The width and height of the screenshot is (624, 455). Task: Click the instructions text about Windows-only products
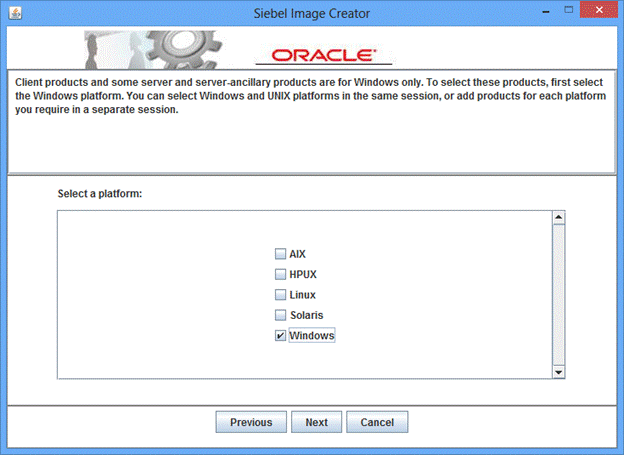coord(310,96)
